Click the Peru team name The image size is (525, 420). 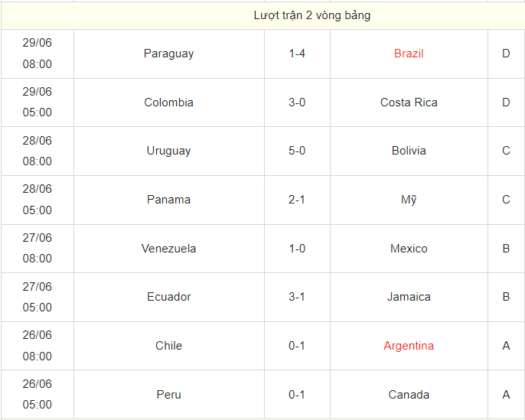168,395
